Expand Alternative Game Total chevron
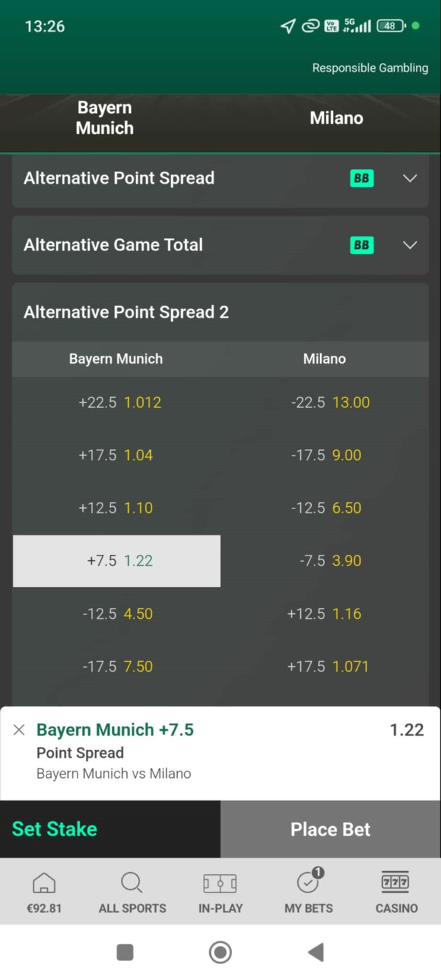 tap(410, 245)
